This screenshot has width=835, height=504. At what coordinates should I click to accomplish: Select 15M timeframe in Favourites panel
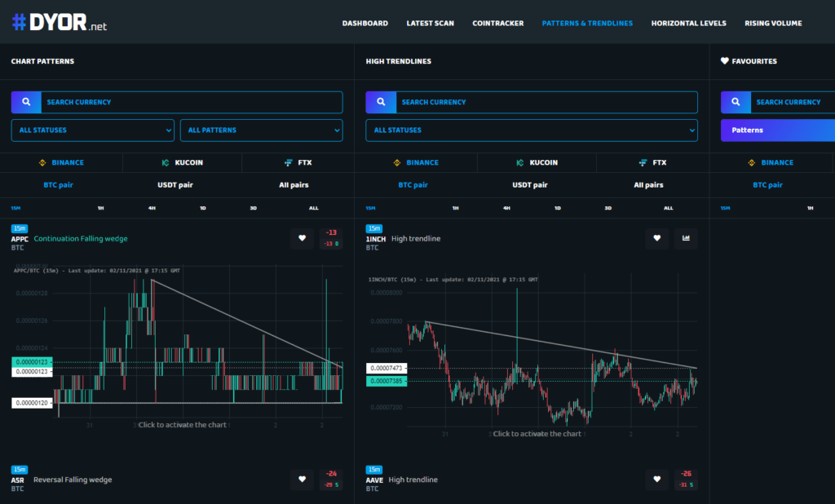pyautogui.click(x=725, y=208)
